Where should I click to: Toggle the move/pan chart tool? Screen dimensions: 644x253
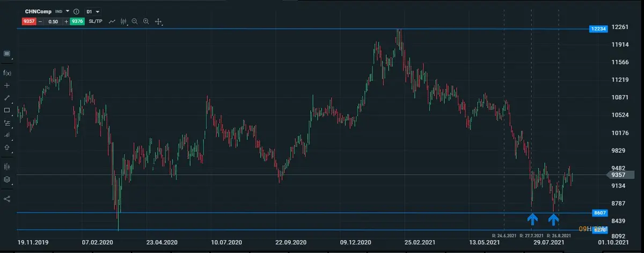158,21
